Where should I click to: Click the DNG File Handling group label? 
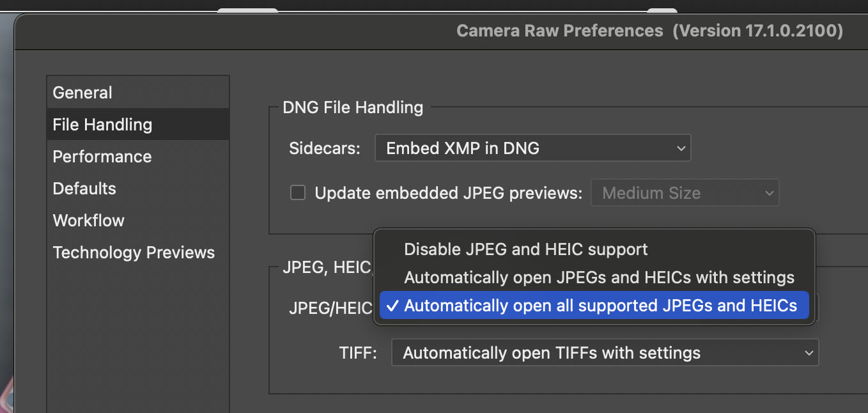[x=352, y=107]
